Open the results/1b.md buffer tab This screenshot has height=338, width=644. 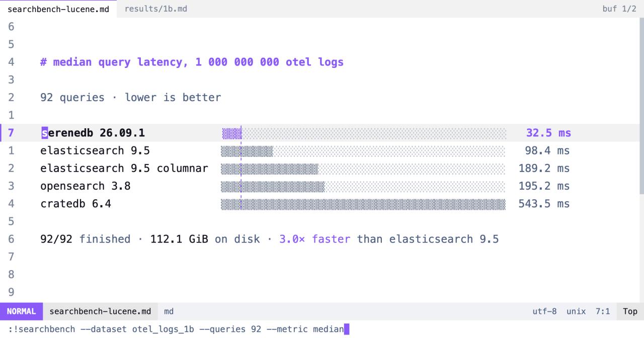click(x=156, y=9)
